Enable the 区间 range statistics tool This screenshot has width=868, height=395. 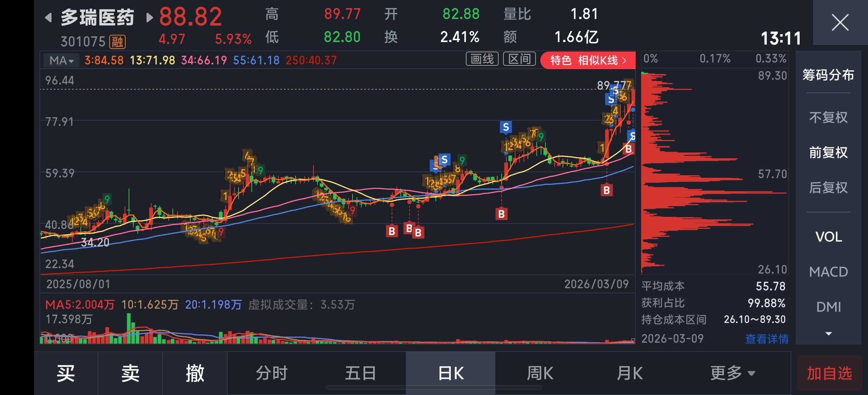coord(519,59)
